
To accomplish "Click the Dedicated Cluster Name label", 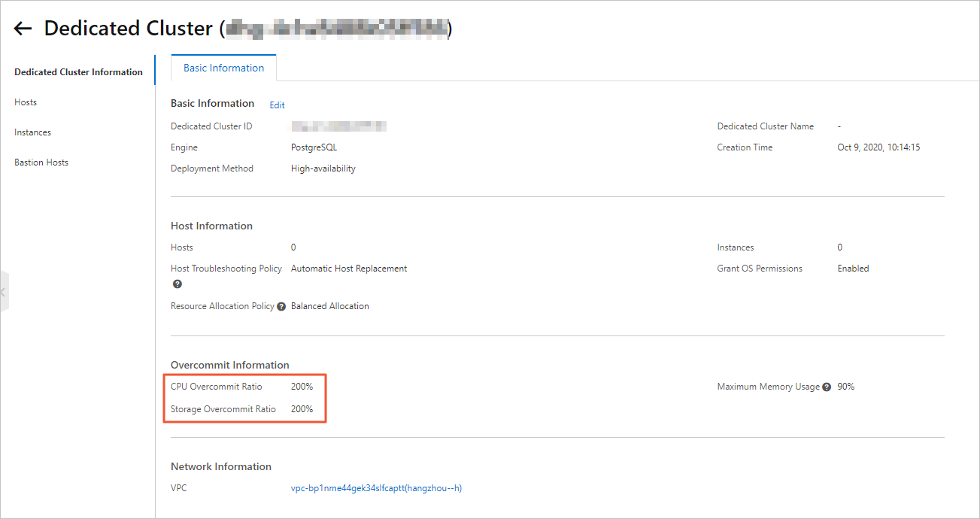I will click(x=766, y=126).
